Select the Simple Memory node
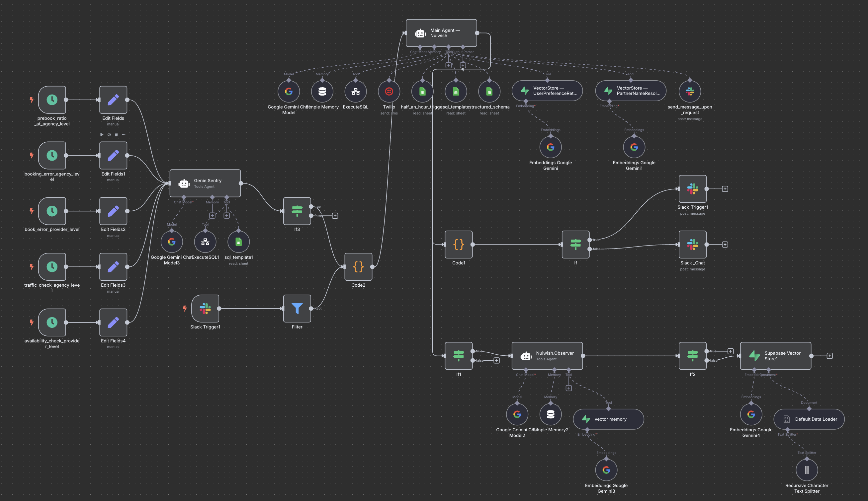The image size is (868, 501). tap(322, 91)
